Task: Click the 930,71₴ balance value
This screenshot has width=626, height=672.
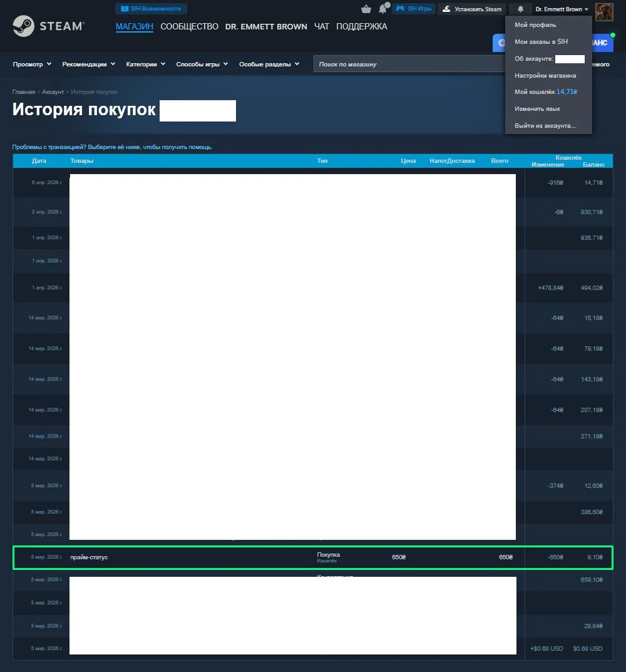Action: (592, 212)
